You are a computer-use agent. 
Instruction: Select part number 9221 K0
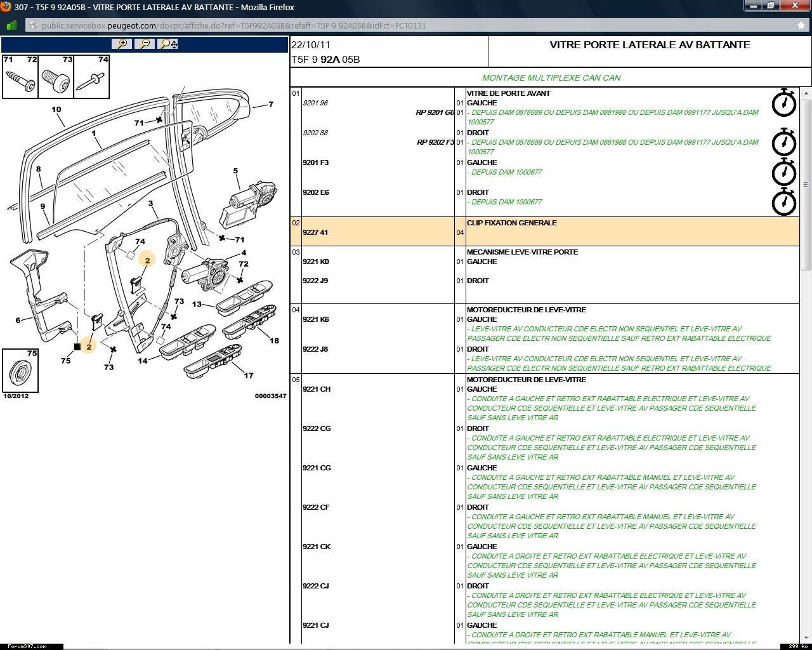coord(315,262)
